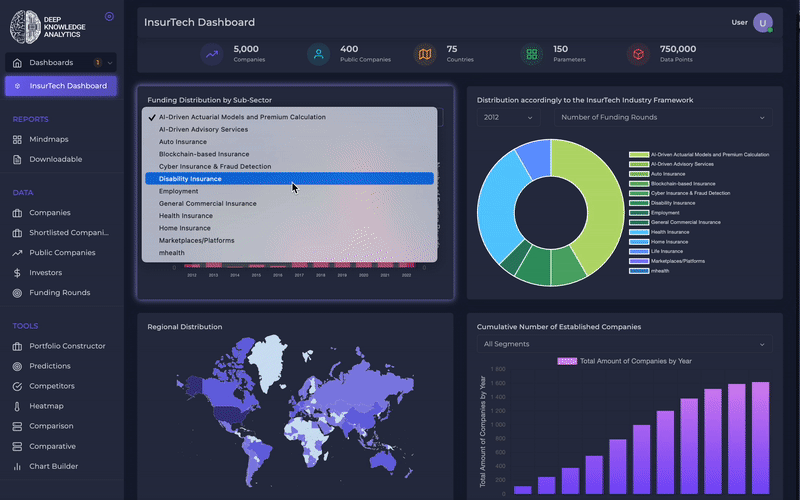Open Mindmaps report link
The width and height of the screenshot is (800, 500).
[x=48, y=139]
